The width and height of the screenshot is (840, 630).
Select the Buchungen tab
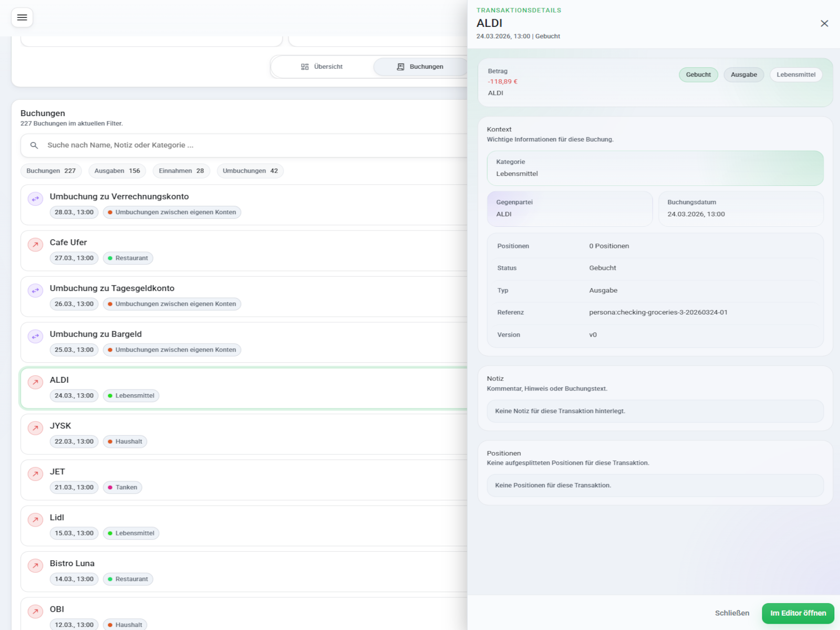(420, 67)
